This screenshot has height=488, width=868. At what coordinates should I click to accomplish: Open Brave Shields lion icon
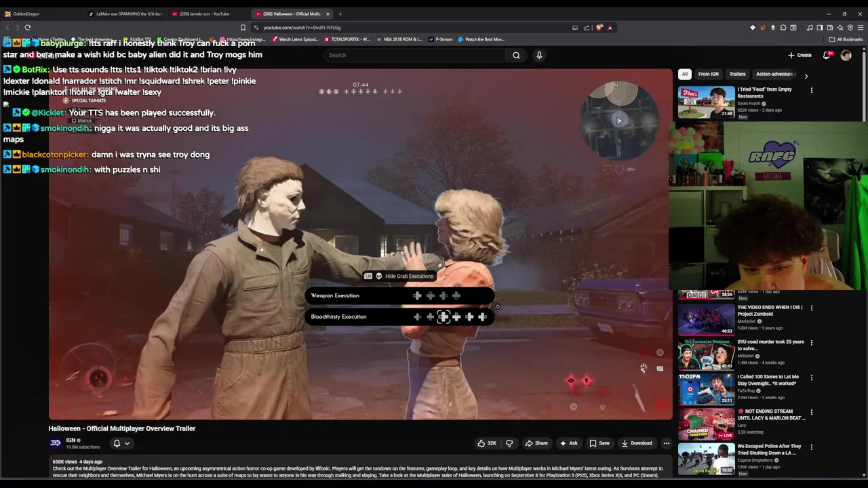[x=599, y=28]
